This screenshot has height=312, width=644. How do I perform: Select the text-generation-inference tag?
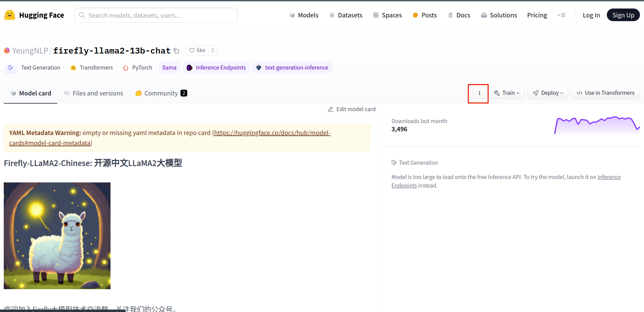292,68
